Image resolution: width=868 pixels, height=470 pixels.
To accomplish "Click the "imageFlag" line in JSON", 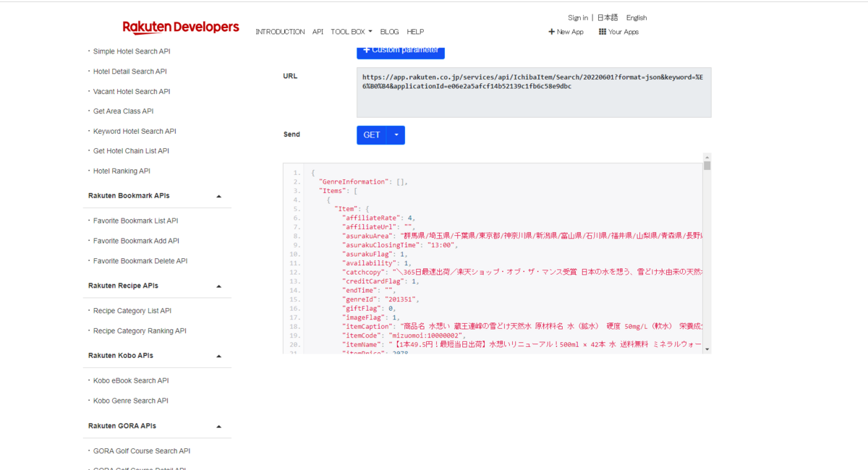I will pyautogui.click(x=373, y=317).
